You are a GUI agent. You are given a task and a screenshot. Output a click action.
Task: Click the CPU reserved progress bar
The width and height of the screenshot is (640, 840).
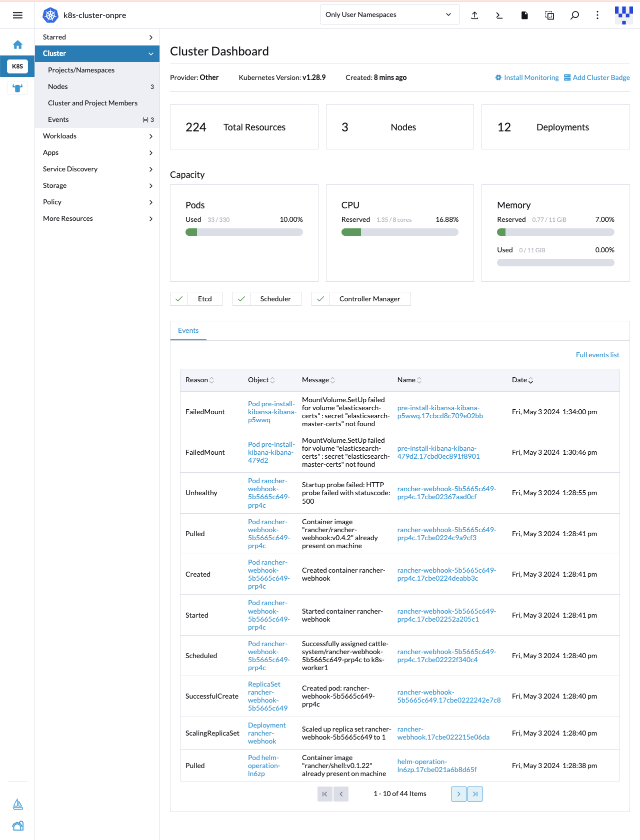tap(400, 232)
